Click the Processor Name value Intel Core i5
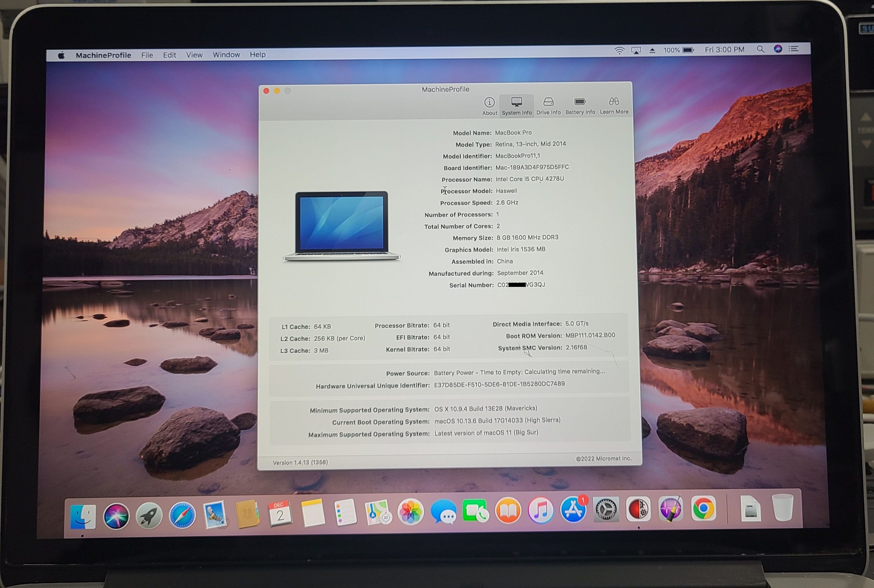The height and width of the screenshot is (588, 874). point(530,179)
